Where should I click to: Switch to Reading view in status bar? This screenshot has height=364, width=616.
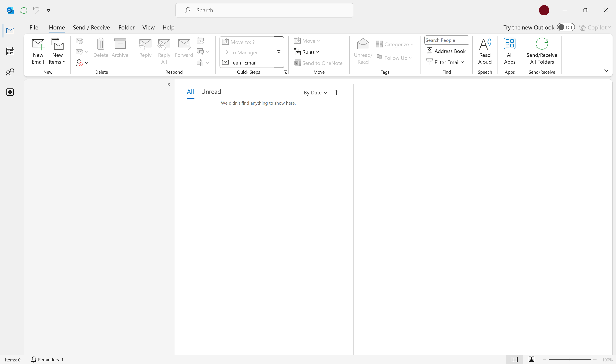point(531,360)
